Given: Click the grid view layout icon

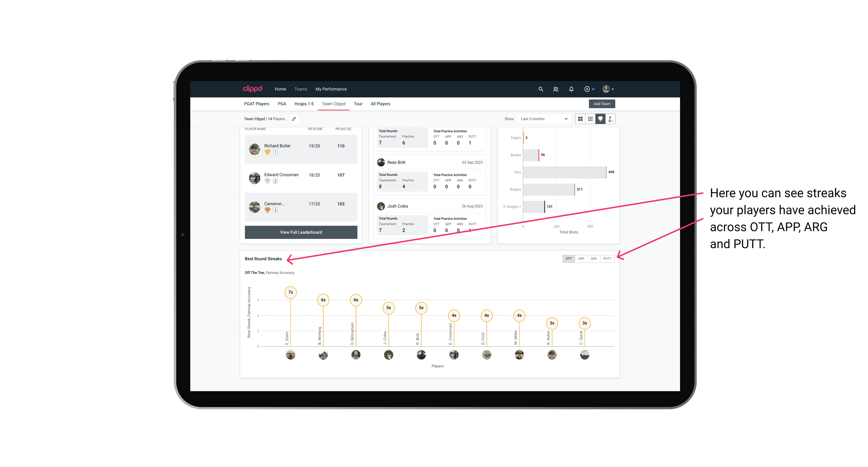Looking at the screenshot, I should [x=580, y=119].
